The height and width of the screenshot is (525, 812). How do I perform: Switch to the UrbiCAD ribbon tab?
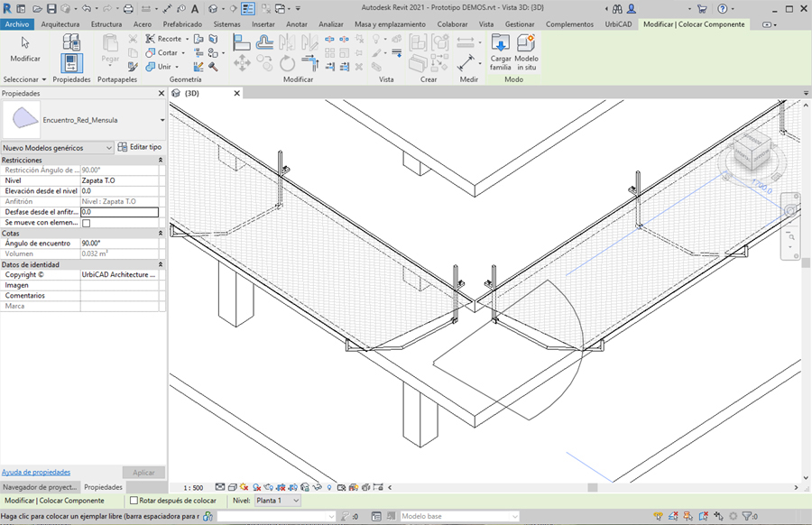[x=618, y=24]
